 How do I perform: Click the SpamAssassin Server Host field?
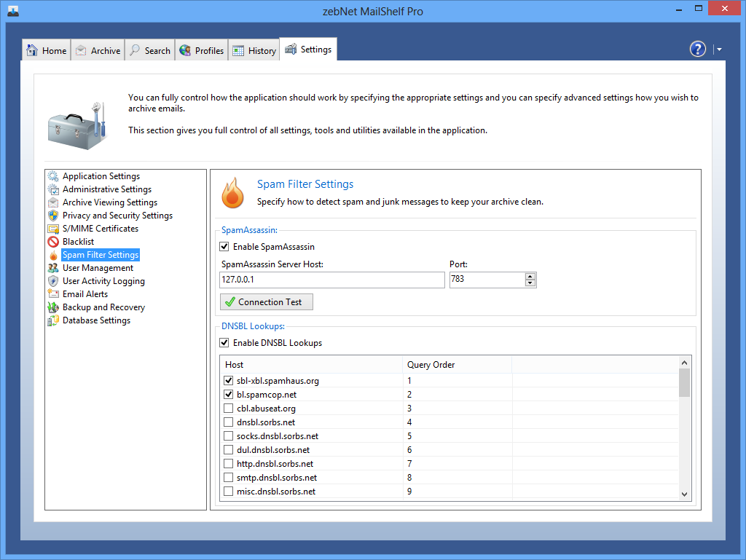pos(331,280)
